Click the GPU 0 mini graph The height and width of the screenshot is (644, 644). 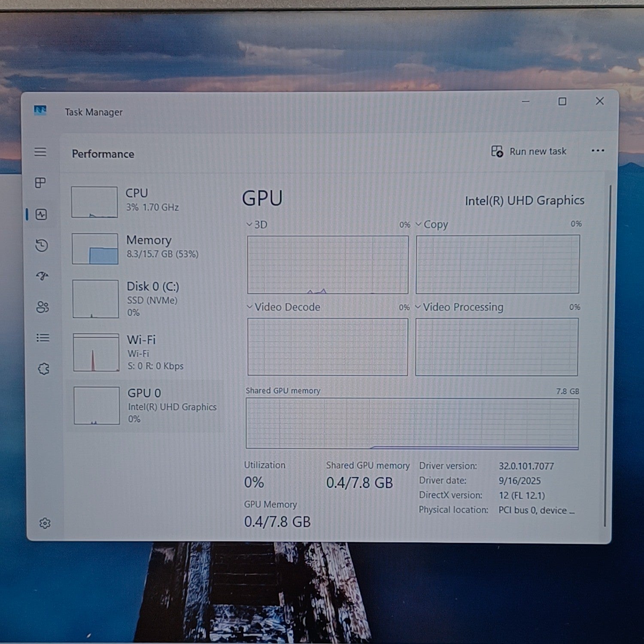[x=97, y=406]
